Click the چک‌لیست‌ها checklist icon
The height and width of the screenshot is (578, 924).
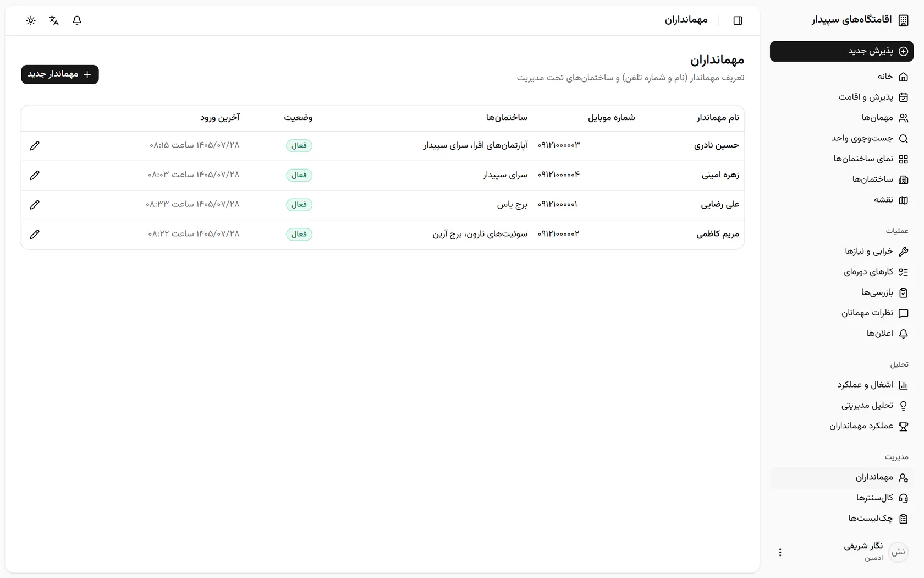click(x=903, y=519)
